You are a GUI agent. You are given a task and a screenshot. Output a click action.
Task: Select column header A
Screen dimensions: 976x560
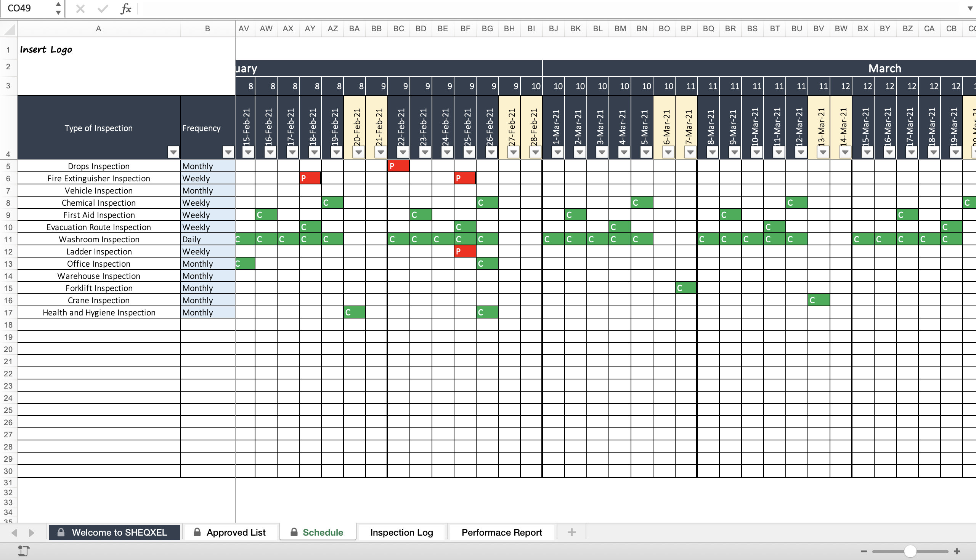tap(98, 29)
